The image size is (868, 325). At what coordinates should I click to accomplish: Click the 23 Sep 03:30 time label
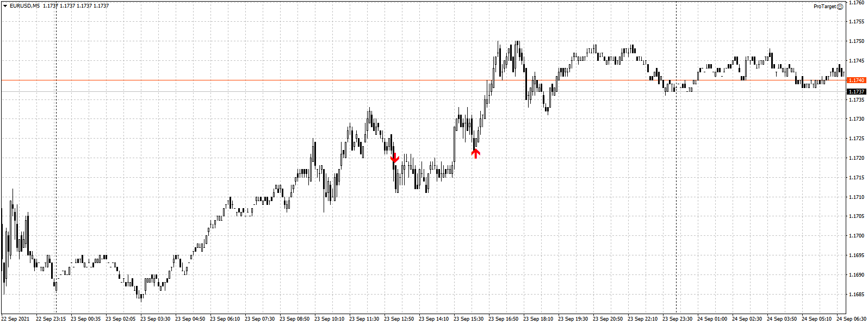tap(155, 319)
